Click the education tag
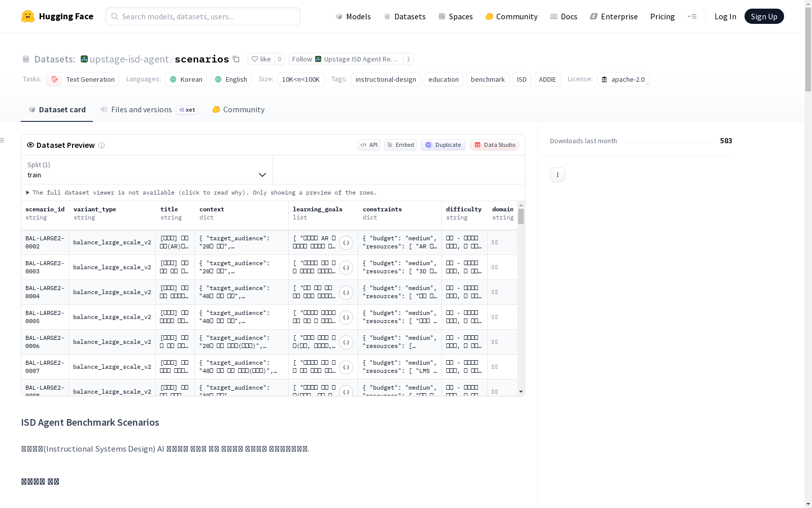Screen dimensions: 812x508 [444, 79]
